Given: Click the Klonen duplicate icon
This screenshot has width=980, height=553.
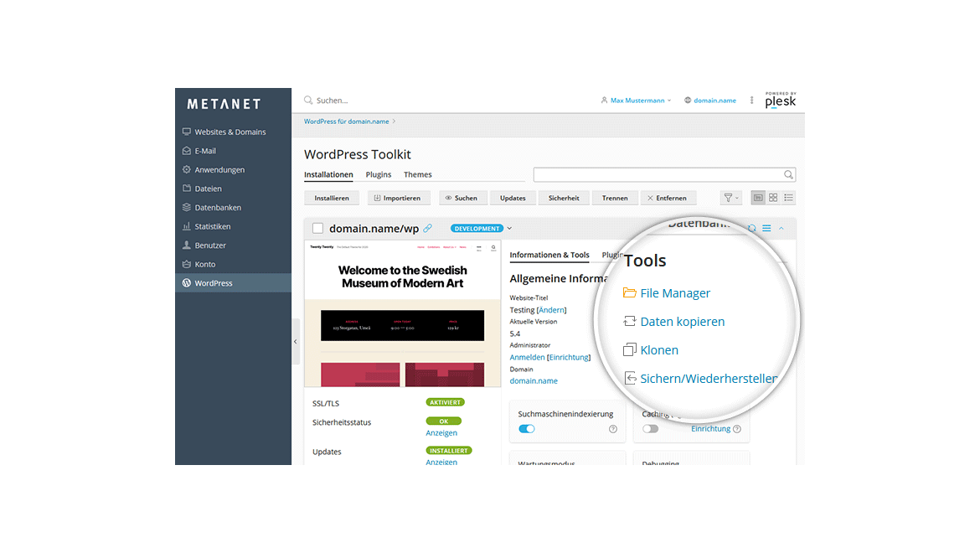Looking at the screenshot, I should 629,350.
